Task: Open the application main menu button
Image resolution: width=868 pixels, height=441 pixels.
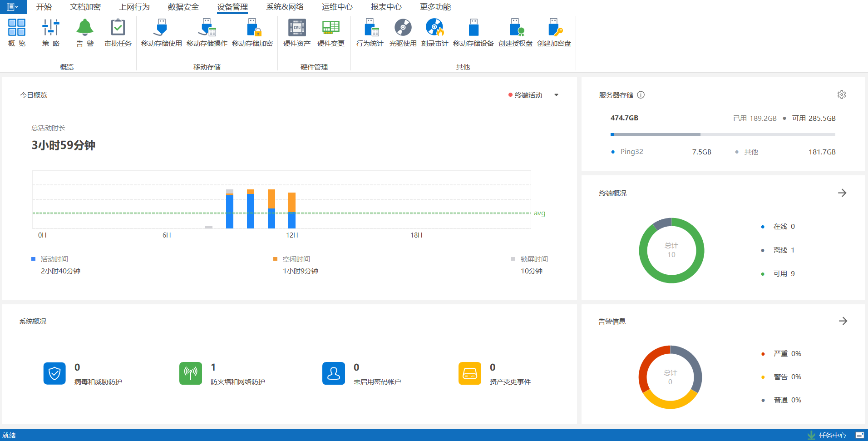Action: (13, 7)
